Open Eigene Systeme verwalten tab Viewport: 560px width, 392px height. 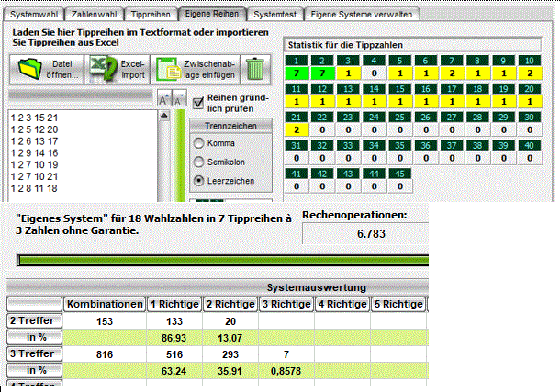click(x=362, y=15)
